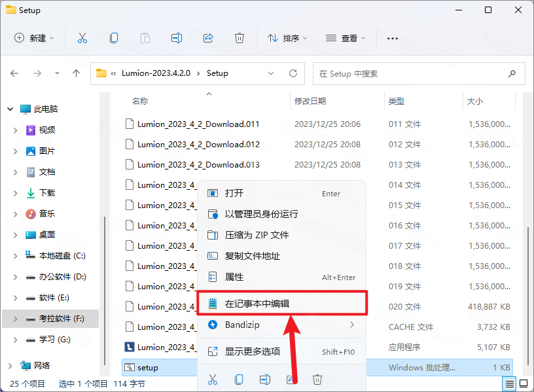Select 图片 in navigation pane
The width and height of the screenshot is (534, 392).
46,151
